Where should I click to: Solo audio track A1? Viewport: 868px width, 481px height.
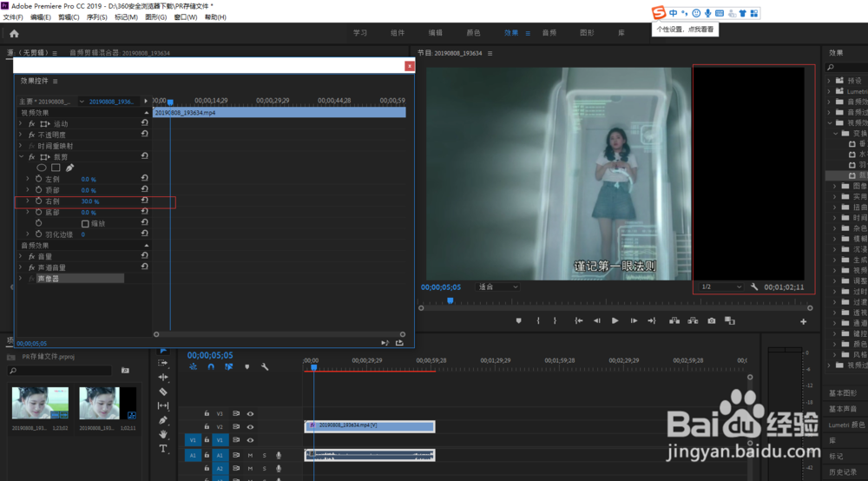tap(264, 456)
